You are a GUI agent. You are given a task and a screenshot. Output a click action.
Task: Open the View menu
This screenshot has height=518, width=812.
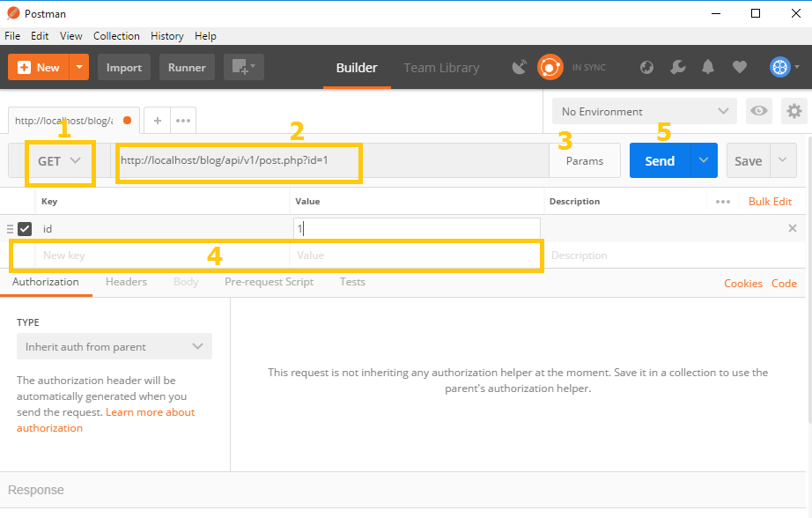(x=71, y=36)
